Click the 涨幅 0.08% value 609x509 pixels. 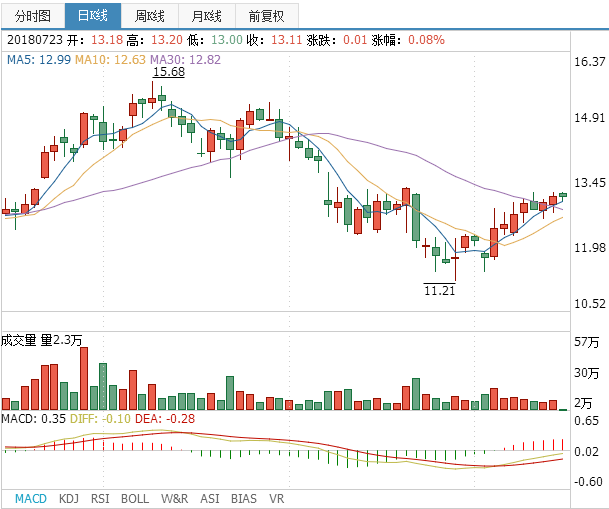pos(426,40)
